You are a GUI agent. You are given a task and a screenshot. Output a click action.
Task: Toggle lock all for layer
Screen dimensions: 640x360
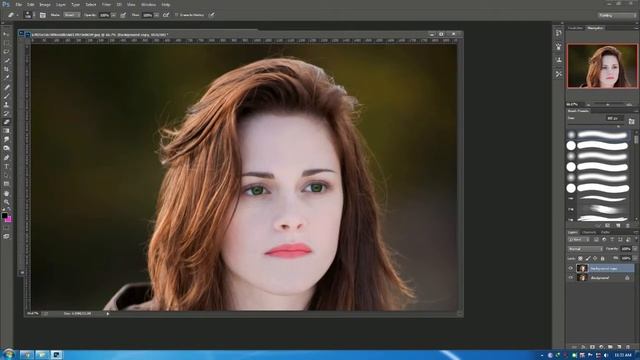click(602, 258)
